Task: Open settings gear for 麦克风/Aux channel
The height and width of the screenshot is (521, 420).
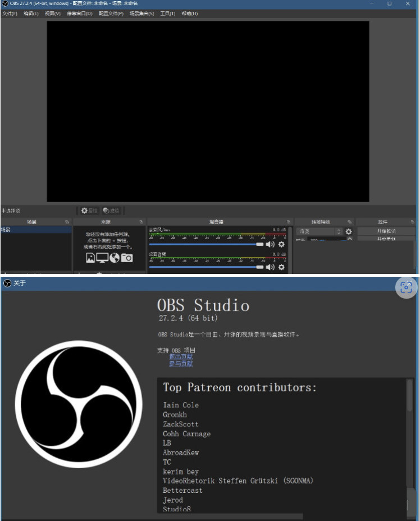Action: tap(281, 245)
